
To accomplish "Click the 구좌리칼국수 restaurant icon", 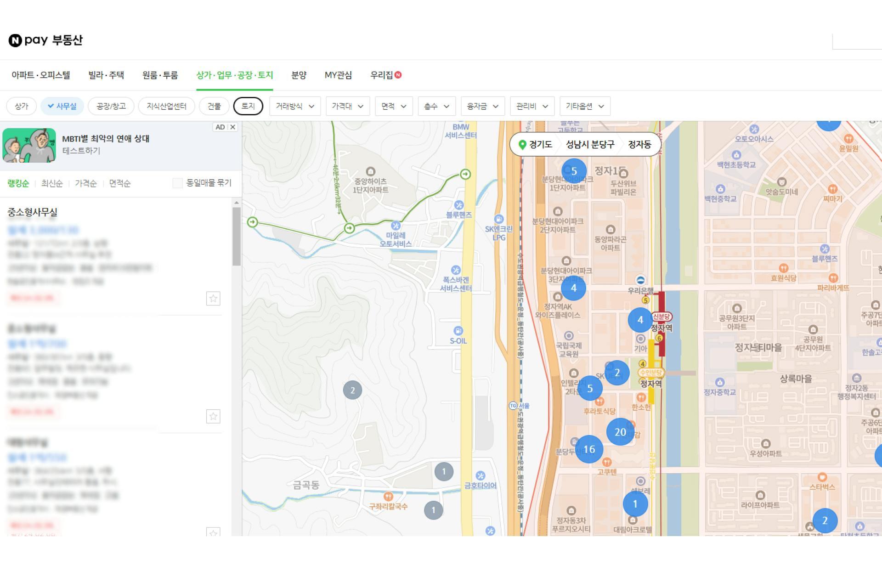I will point(388,496).
